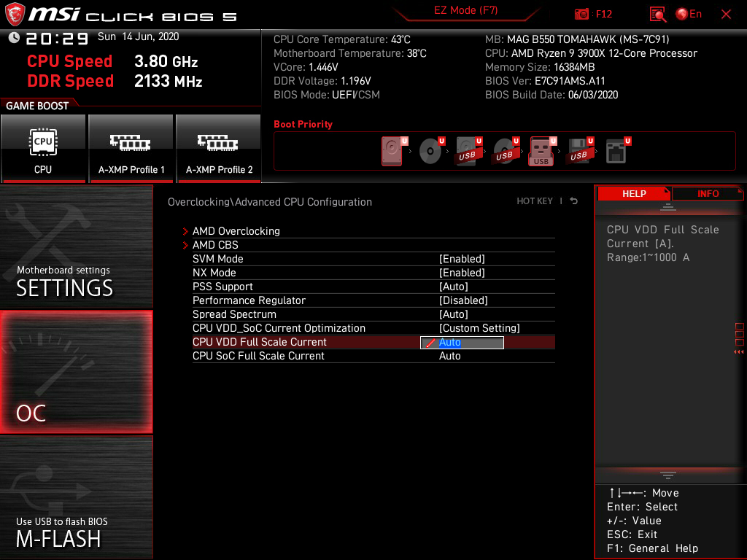Change Performance Regulator Disabled value
Viewport: 747px width, 560px height.
click(x=463, y=300)
